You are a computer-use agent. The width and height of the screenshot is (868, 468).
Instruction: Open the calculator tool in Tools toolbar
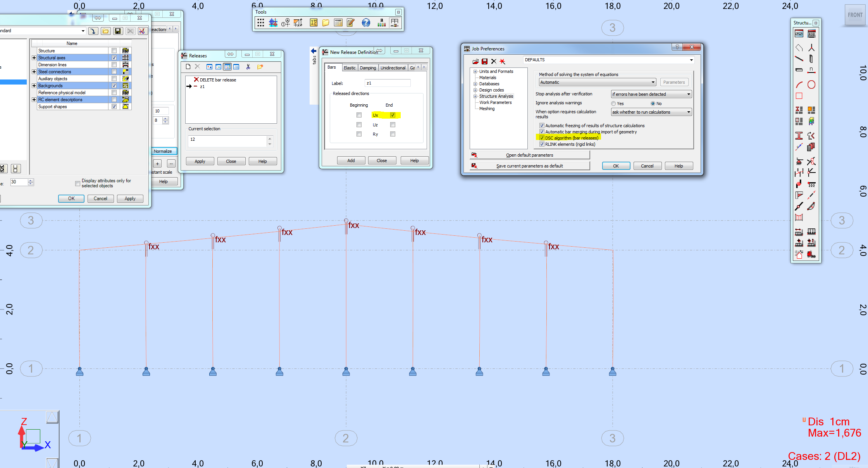pos(338,22)
